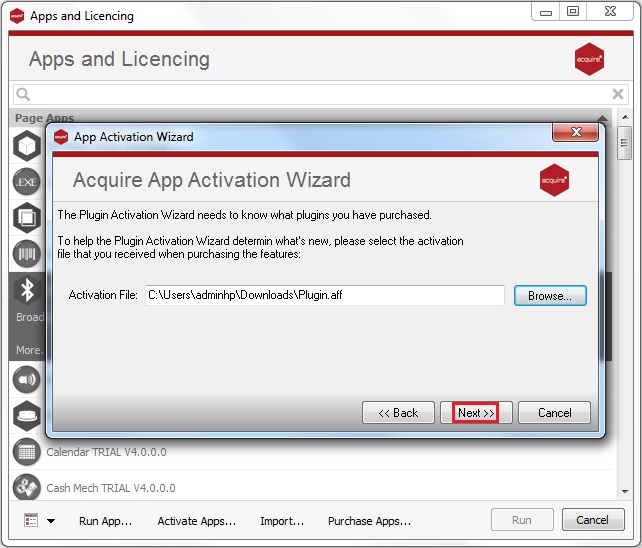The image size is (642, 548).
Task: Select the Bluetooth Broadcast app icon
Action: pos(27,290)
